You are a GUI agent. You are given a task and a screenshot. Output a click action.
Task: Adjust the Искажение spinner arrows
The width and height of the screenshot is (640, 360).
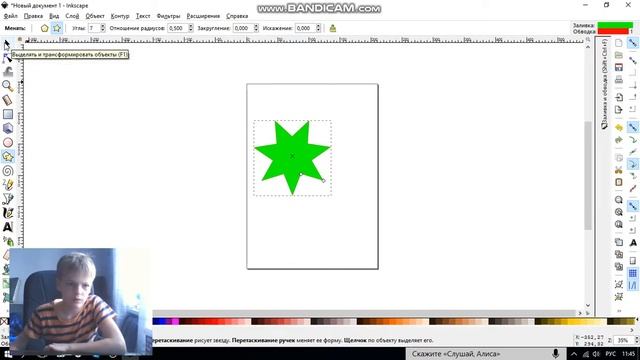click(x=318, y=28)
